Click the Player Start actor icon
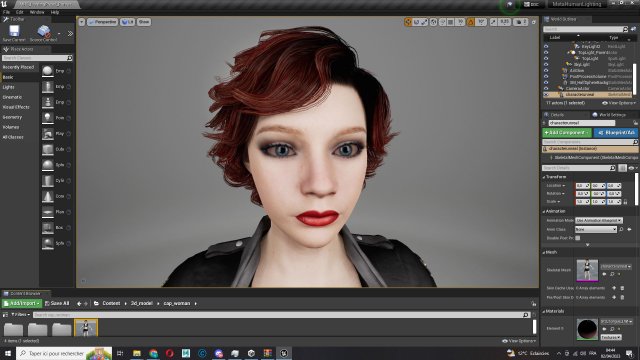The image size is (640, 360). (48, 133)
